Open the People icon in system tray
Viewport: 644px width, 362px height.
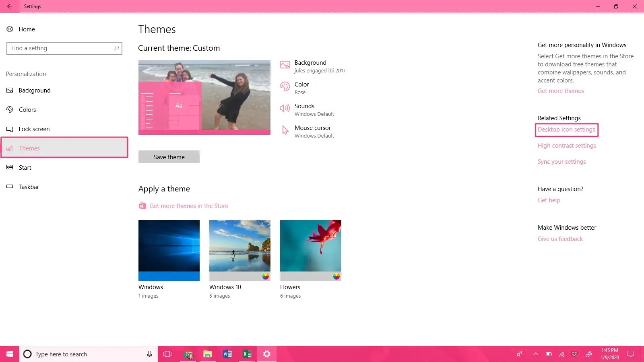tap(520, 354)
